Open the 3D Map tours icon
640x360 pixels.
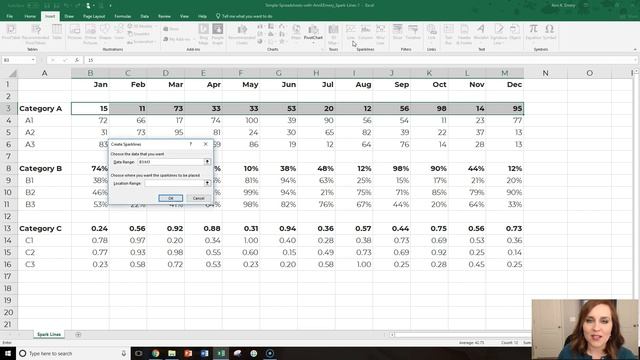[x=333, y=33]
